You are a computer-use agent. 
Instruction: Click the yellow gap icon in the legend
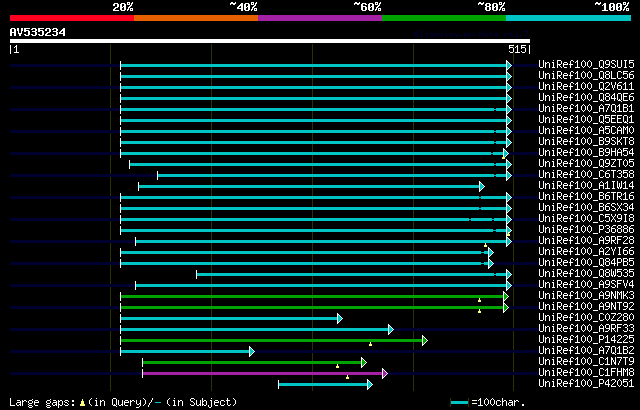coord(82,403)
